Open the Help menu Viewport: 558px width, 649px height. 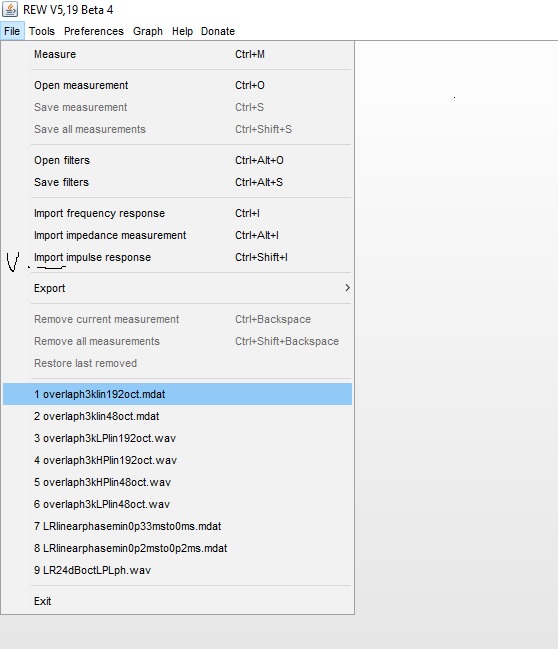point(182,31)
